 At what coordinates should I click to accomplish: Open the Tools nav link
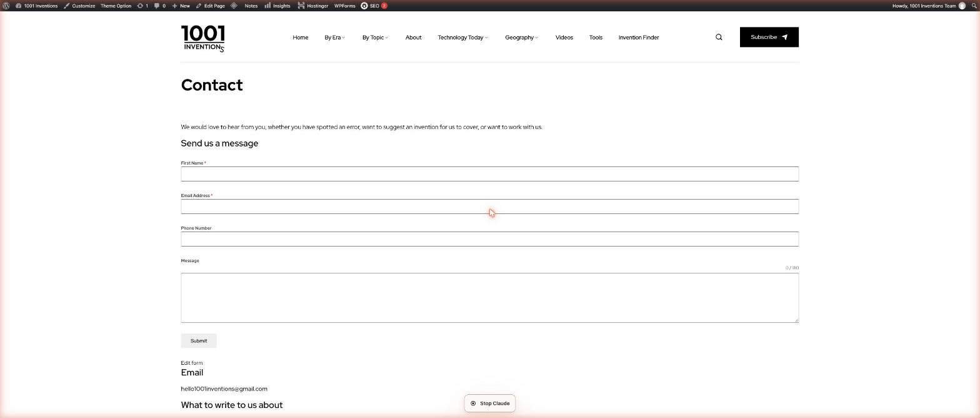(596, 38)
